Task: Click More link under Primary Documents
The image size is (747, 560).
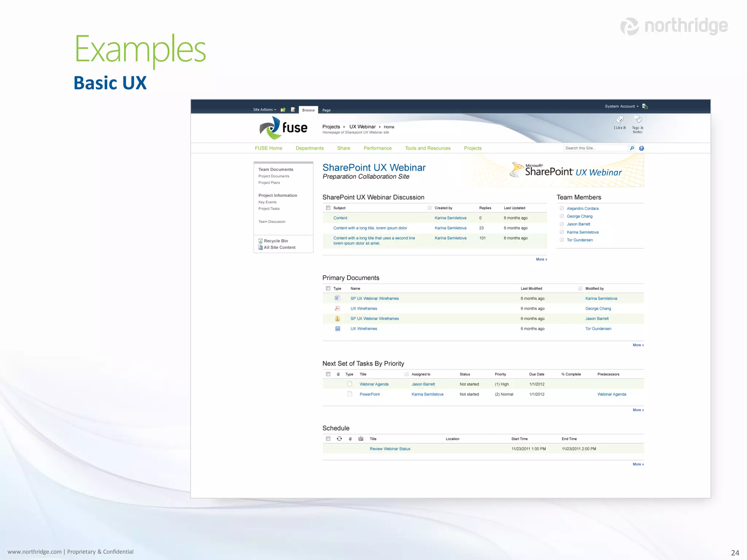Action: point(638,345)
